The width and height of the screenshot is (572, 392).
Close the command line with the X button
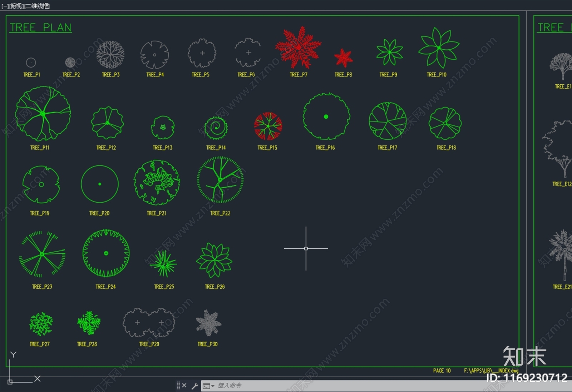[x=184, y=385]
